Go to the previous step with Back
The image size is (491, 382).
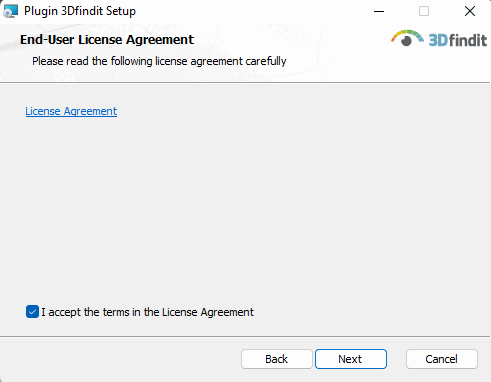click(277, 359)
